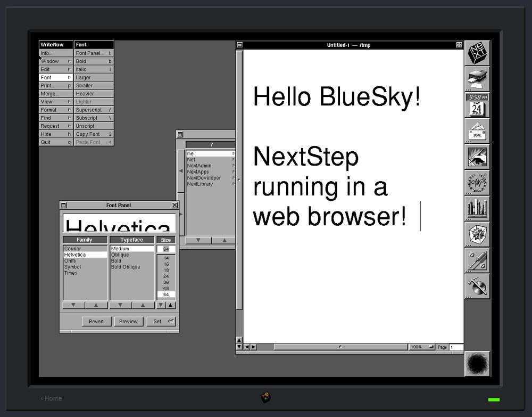
Task: Launch the printer app from the dock
Action: [x=477, y=79]
